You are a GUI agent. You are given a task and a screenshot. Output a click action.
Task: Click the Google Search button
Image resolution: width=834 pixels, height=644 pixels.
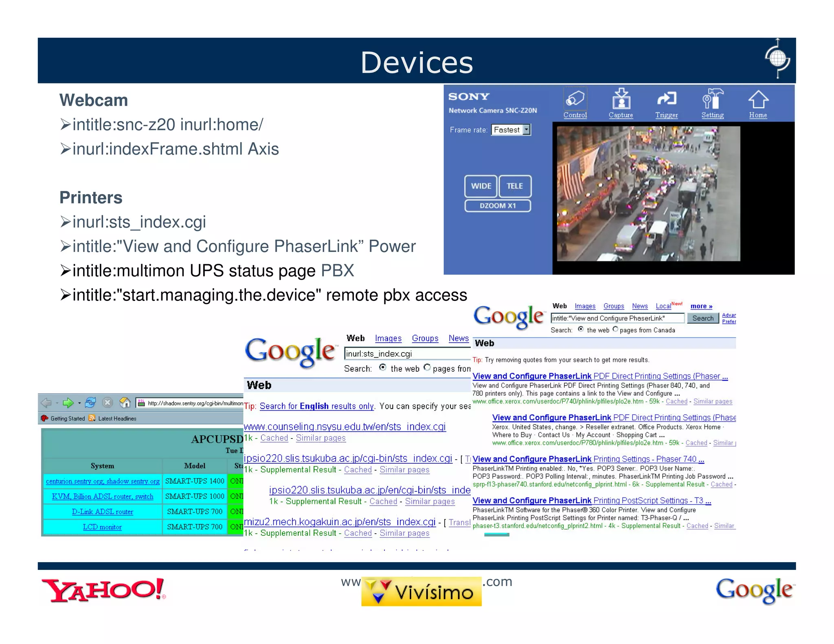coord(703,318)
